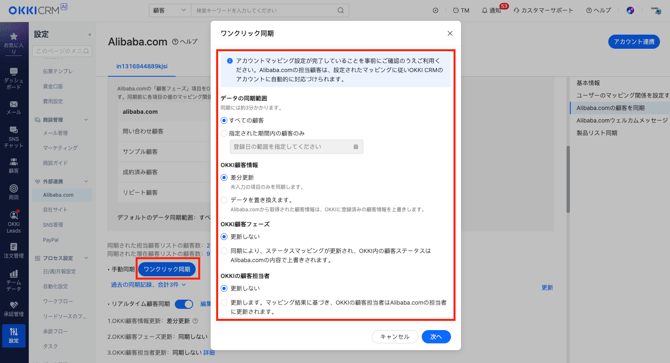Click the plus circle icon in header
This screenshot has height=363, width=670.
[x=435, y=10]
